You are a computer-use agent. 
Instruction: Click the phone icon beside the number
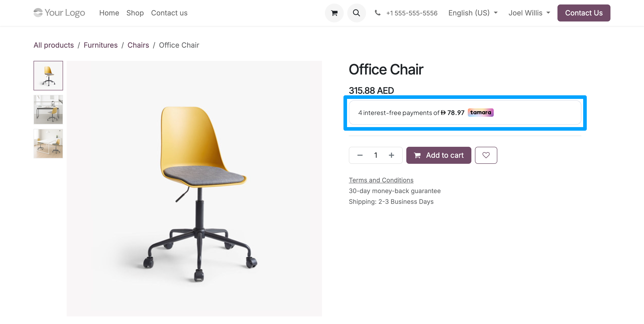[x=377, y=13]
